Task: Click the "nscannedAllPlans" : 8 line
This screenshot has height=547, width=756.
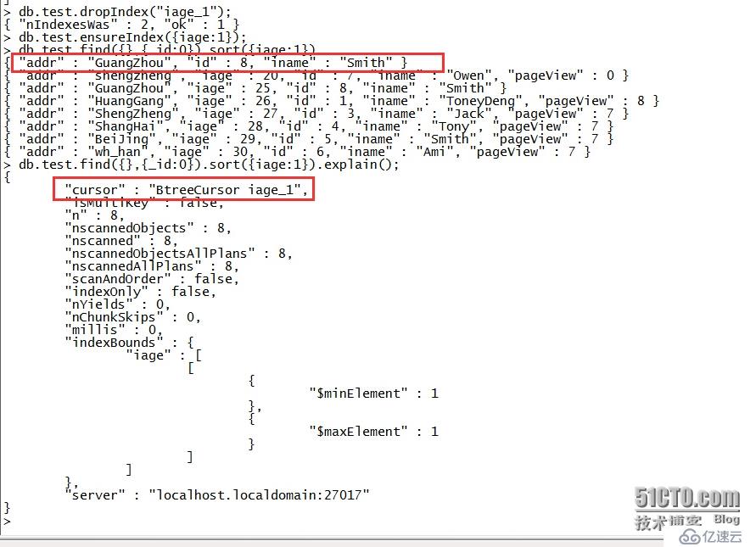Action: tap(151, 266)
